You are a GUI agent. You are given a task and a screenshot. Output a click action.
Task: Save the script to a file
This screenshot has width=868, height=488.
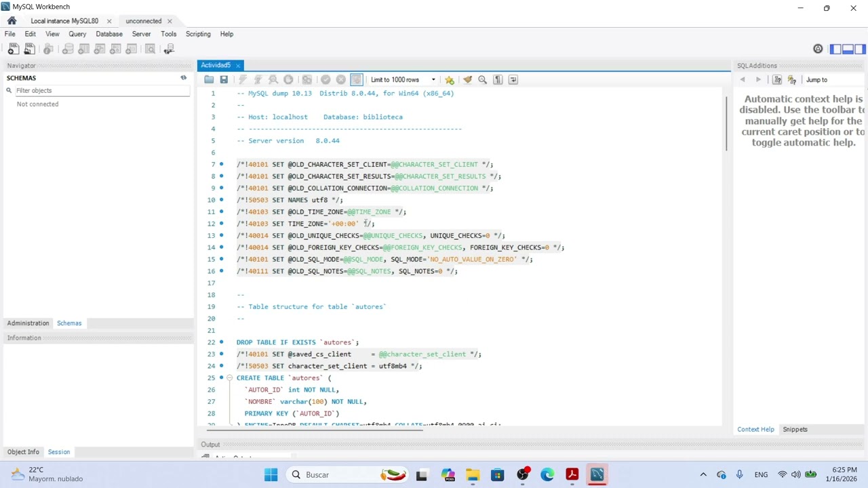[224, 80]
